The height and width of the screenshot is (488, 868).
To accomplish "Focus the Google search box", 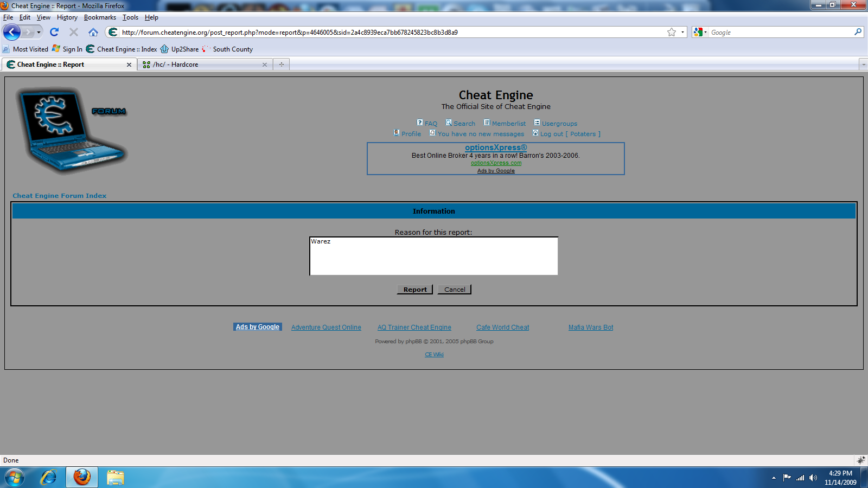I will (780, 33).
